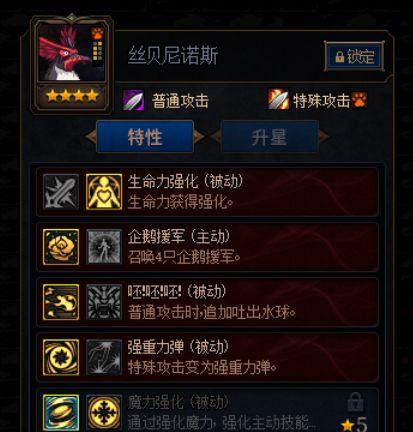Click the gray lightning icon in 强重力弹 row
The image size is (413, 432).
point(104,358)
